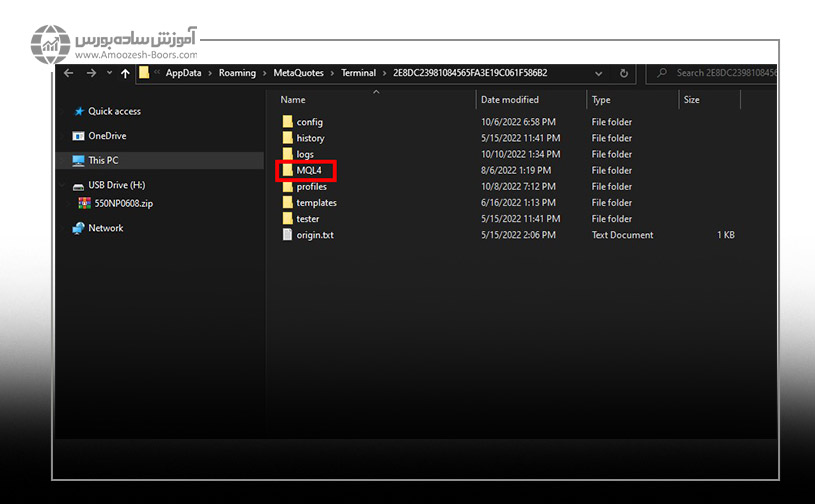Select OneDrive in the sidebar

click(x=107, y=136)
